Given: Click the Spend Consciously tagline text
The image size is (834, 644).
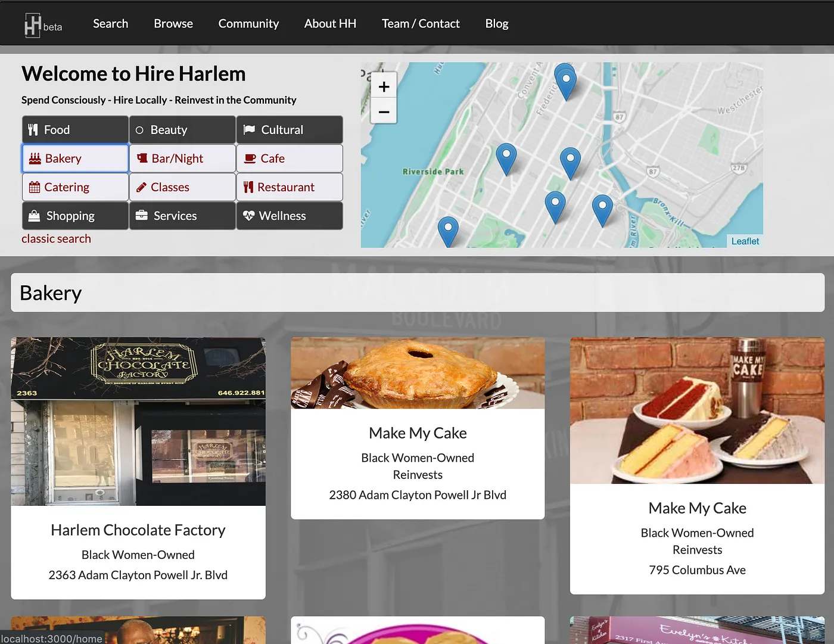Looking at the screenshot, I should tap(159, 100).
